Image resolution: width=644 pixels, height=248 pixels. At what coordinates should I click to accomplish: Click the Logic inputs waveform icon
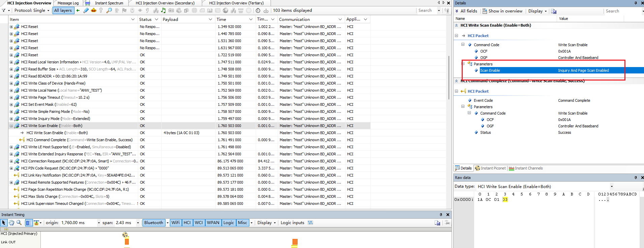[x=310, y=223]
